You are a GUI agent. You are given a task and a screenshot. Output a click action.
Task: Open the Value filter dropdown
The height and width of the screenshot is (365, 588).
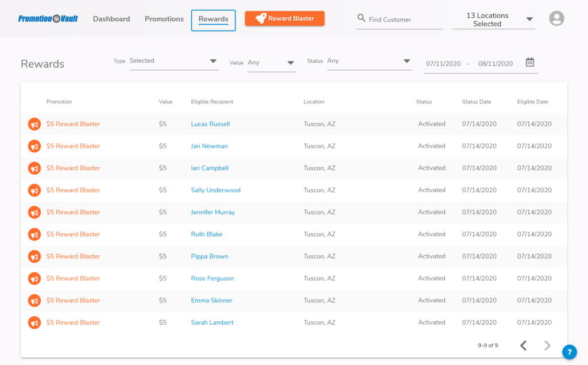[272, 63]
